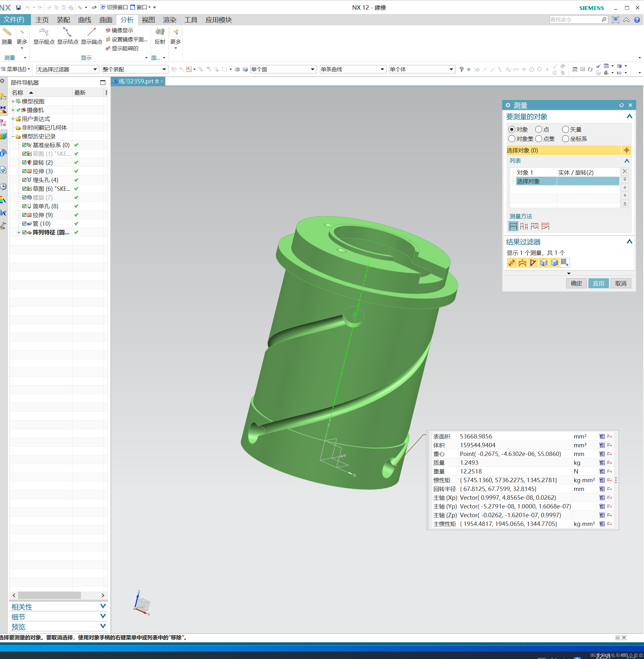Open the 菜单(M) menu
The height and width of the screenshot is (659, 644).
click(x=16, y=69)
